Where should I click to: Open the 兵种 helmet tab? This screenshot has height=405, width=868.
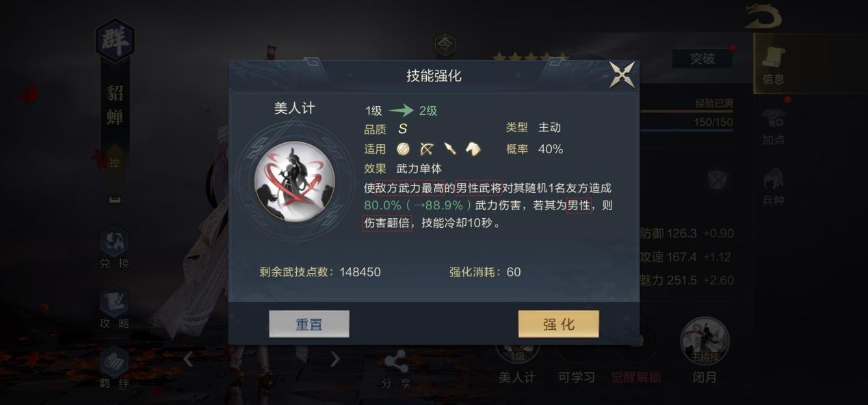(774, 187)
